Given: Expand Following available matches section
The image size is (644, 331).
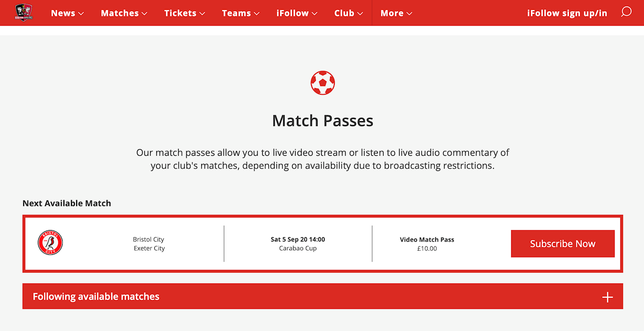Looking at the screenshot, I should point(322,296).
